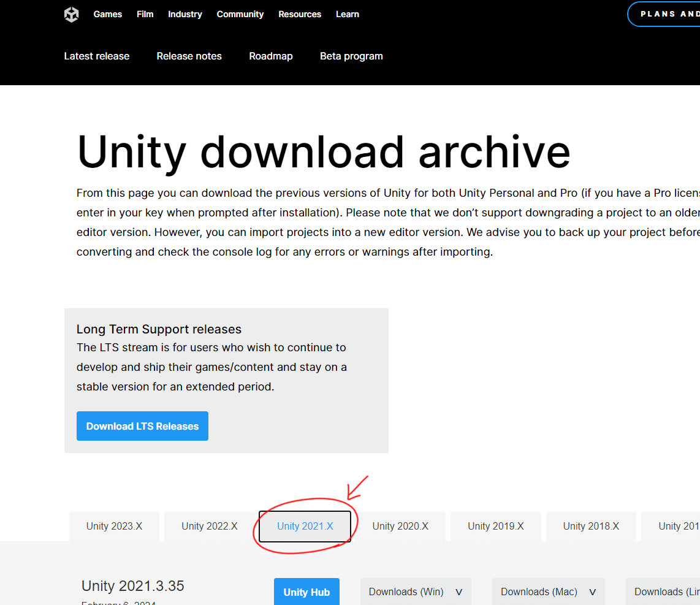Expand the Downloads (Mac) dropdown
This screenshot has width=700, height=605.
click(x=548, y=592)
